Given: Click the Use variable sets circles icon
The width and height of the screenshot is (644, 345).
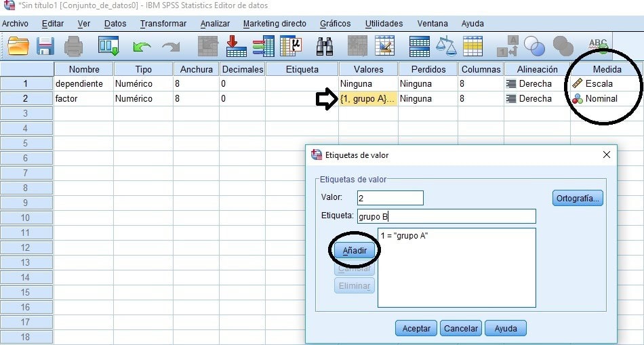Looking at the screenshot, I should pos(534,46).
